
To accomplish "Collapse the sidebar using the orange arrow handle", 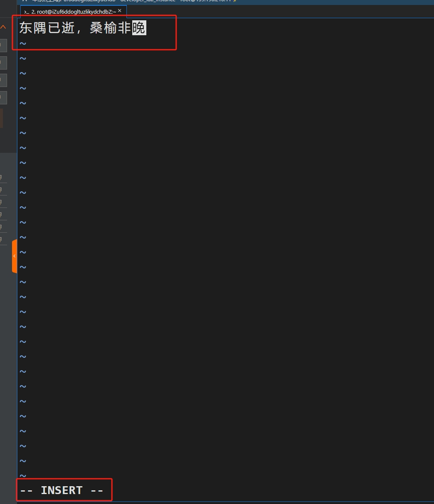I will (15, 256).
